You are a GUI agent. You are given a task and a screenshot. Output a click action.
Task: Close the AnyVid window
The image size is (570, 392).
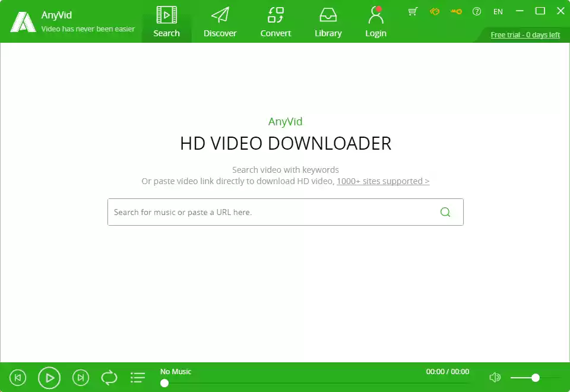[x=560, y=11]
